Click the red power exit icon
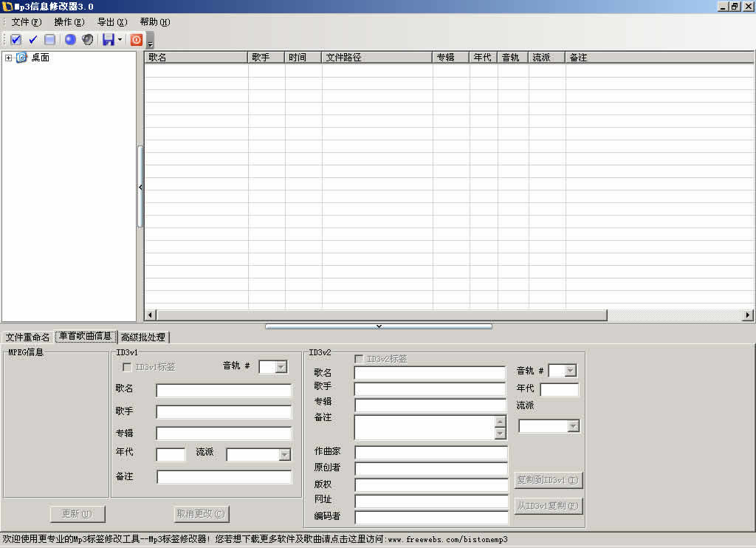756x548 pixels. (x=137, y=40)
